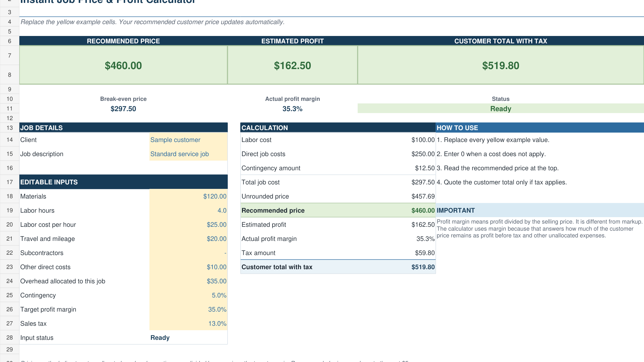Select the large $519.80 customer total box
This screenshot has height=362, width=644.
pyautogui.click(x=501, y=65)
